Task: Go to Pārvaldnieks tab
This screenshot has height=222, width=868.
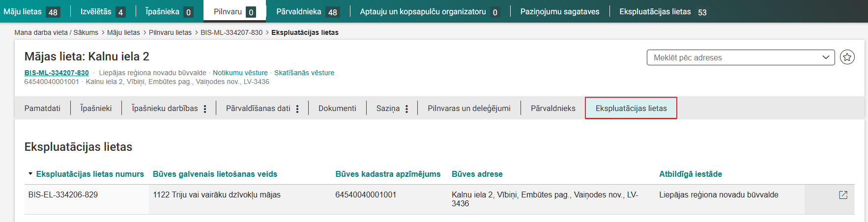Action: [x=553, y=109]
